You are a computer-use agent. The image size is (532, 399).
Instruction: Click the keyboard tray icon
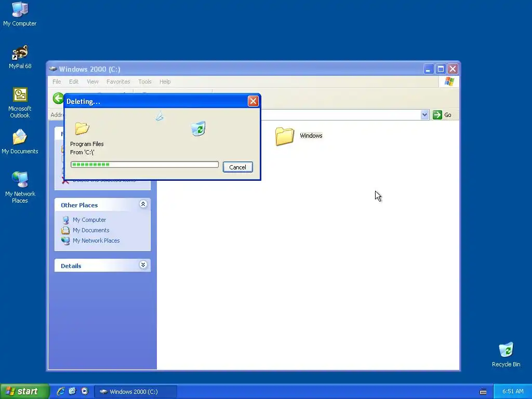click(483, 392)
